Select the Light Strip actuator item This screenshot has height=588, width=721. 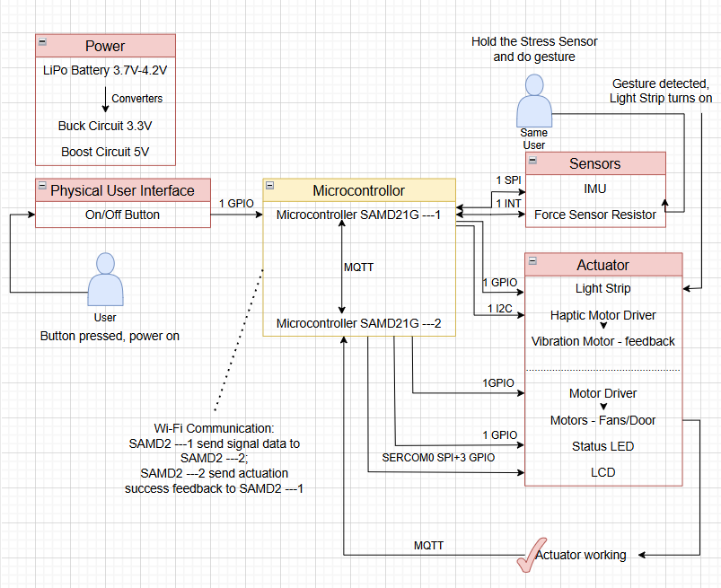[602, 288]
